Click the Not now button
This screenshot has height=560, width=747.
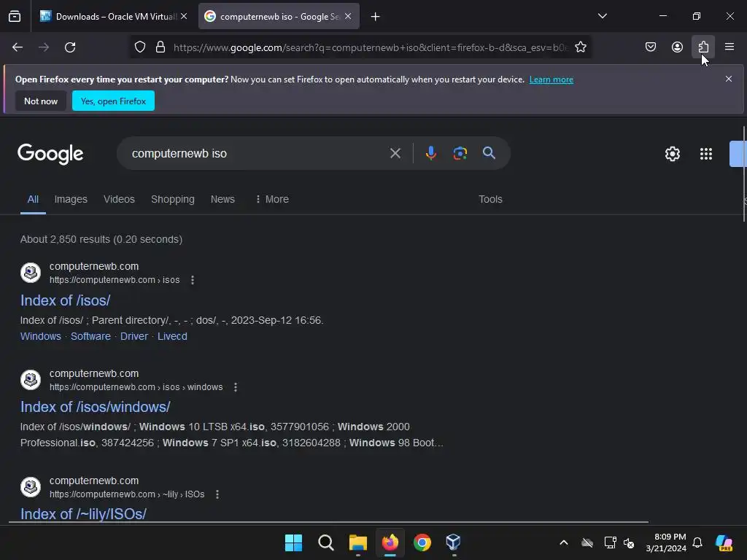tap(41, 101)
